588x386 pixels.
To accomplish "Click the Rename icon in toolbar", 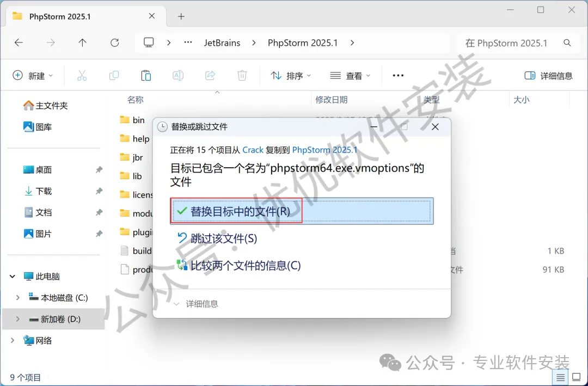I will [177, 76].
